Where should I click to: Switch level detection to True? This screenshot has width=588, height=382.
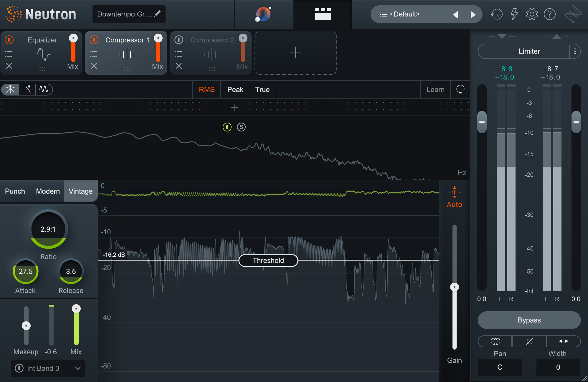262,90
